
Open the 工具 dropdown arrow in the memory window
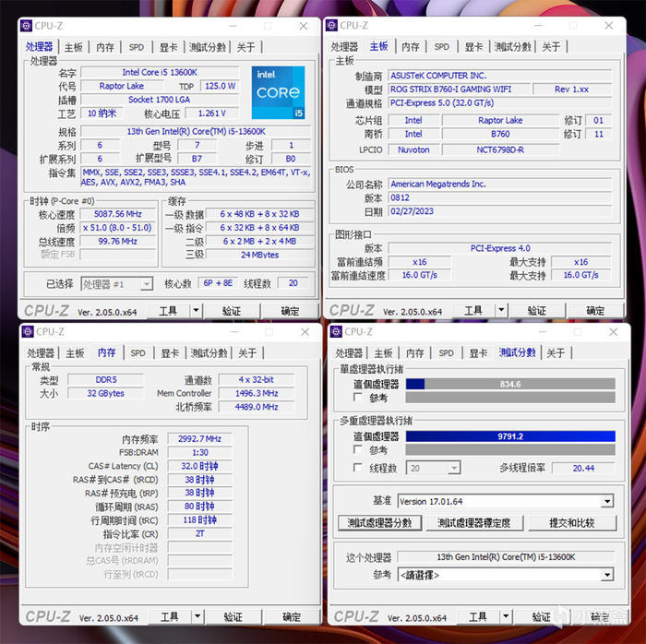click(x=197, y=616)
